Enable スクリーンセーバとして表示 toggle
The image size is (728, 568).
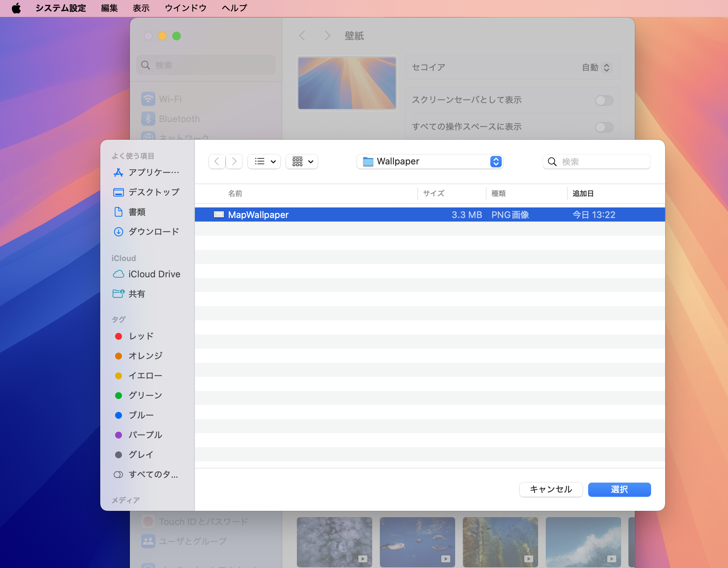click(604, 100)
